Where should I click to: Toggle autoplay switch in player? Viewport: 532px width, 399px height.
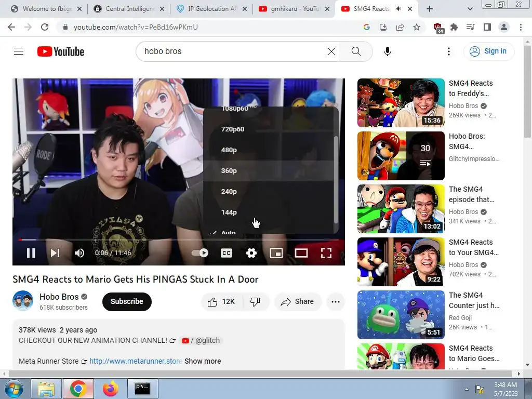(x=200, y=253)
